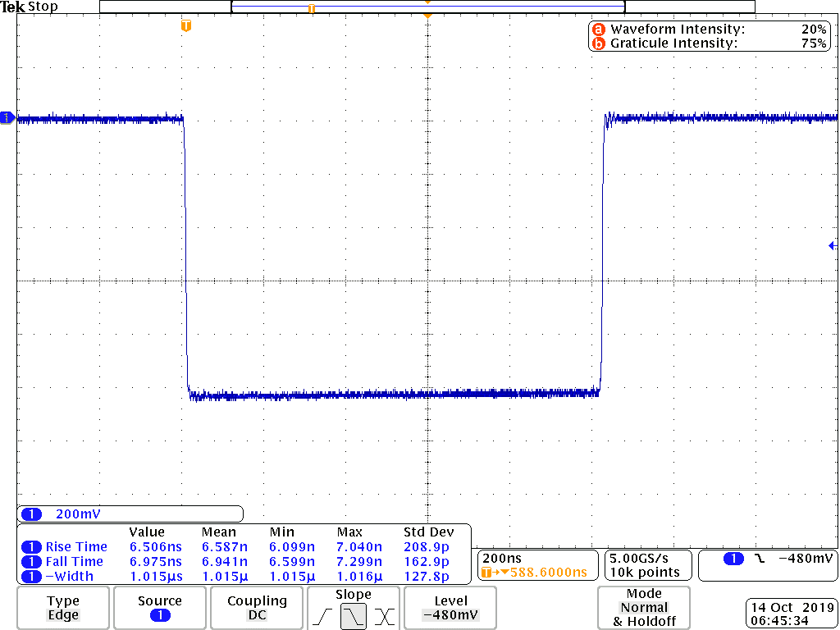Open the Mode Normal & Holdoff menu
Image resolution: width=840 pixels, height=630 pixels.
click(x=644, y=608)
